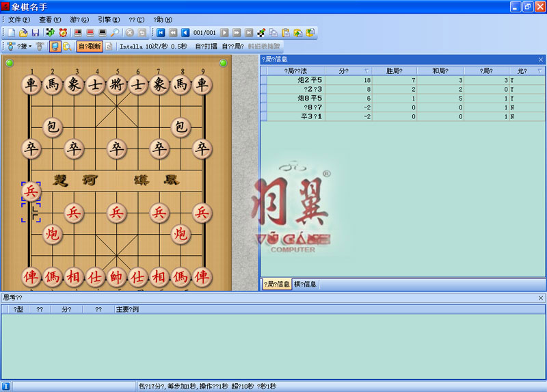Click the paste clipboard icon

[286, 33]
